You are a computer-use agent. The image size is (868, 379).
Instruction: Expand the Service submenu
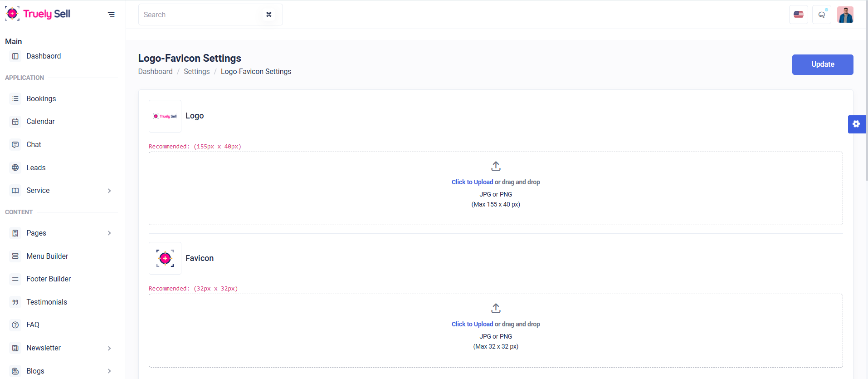[109, 191]
